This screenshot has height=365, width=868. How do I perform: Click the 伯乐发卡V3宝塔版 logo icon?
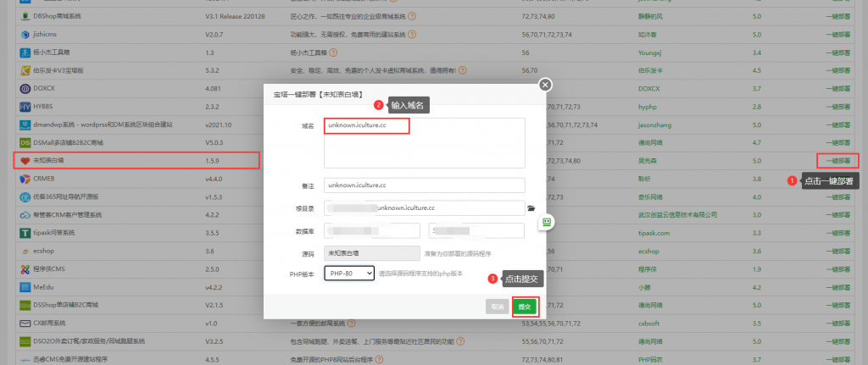pyautogui.click(x=25, y=70)
